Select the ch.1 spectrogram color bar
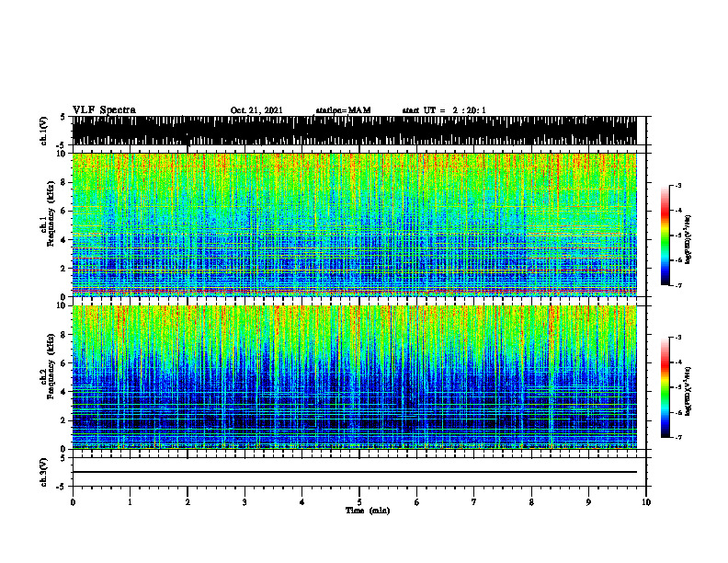This screenshot has width=728, height=563. click(665, 236)
